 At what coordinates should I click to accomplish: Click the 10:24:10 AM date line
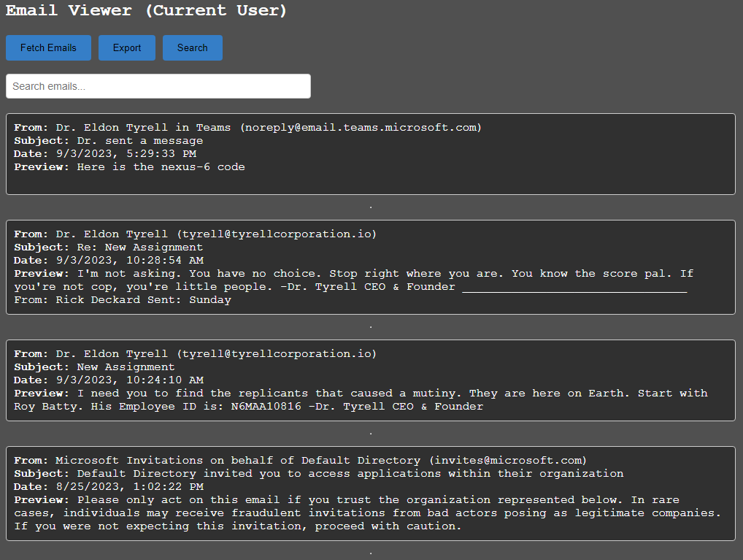point(129,380)
